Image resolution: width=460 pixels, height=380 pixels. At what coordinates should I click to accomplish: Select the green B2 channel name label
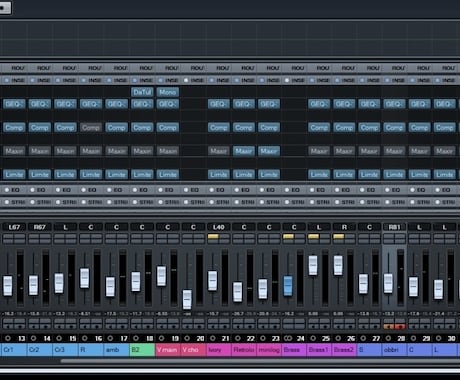(142, 350)
